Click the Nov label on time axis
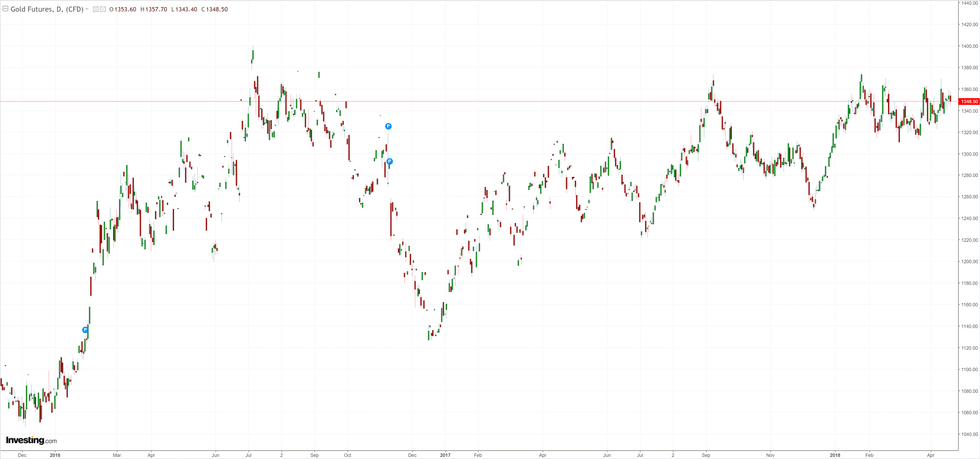Image resolution: width=980 pixels, height=459 pixels. coord(770,455)
